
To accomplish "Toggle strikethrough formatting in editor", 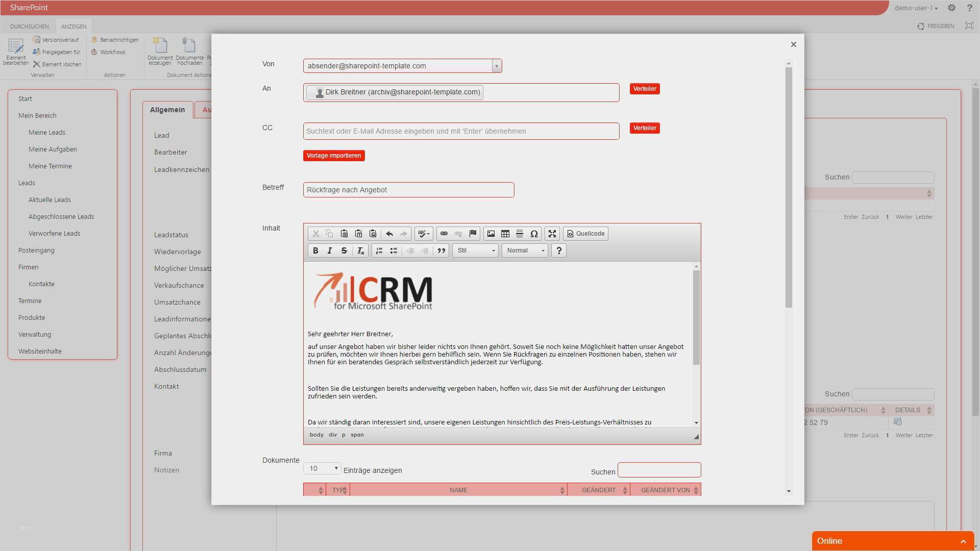I will pyautogui.click(x=344, y=251).
